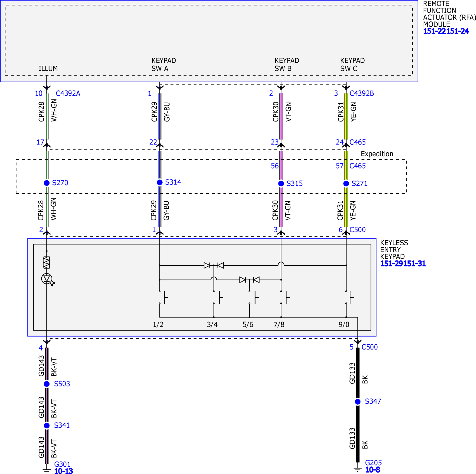The image size is (476, 474).
Task: Click the S271 splice dot
Action: (346, 184)
